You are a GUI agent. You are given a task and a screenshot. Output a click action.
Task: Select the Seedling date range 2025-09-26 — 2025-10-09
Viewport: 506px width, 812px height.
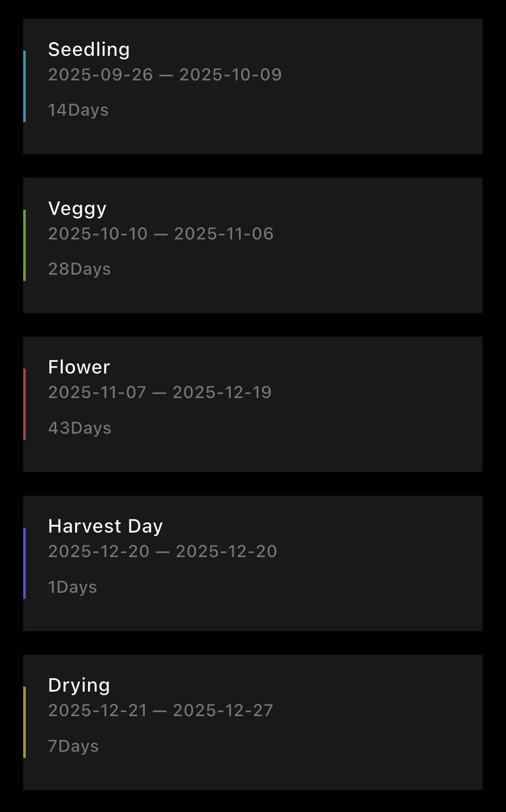(165, 75)
